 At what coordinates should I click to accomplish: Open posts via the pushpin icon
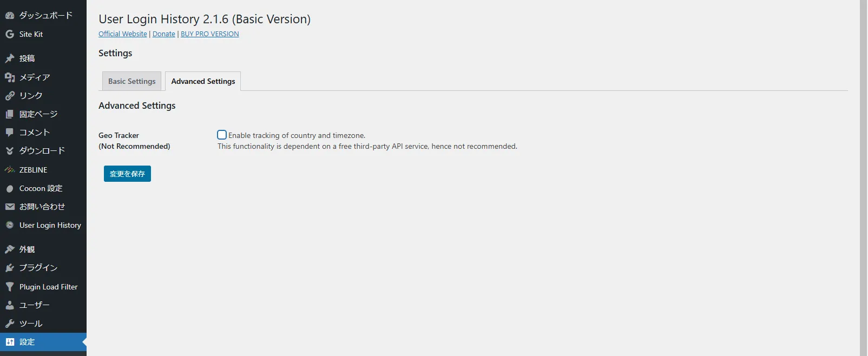coord(10,58)
